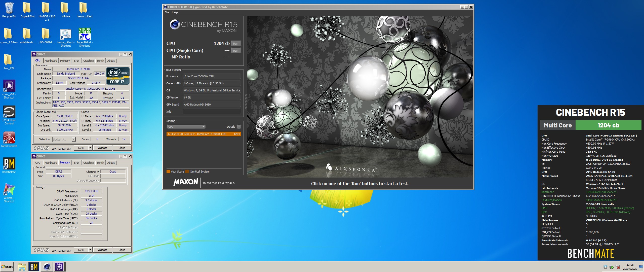Expand ranking Details arrow
This screenshot has width=644, height=272.
[x=239, y=127]
